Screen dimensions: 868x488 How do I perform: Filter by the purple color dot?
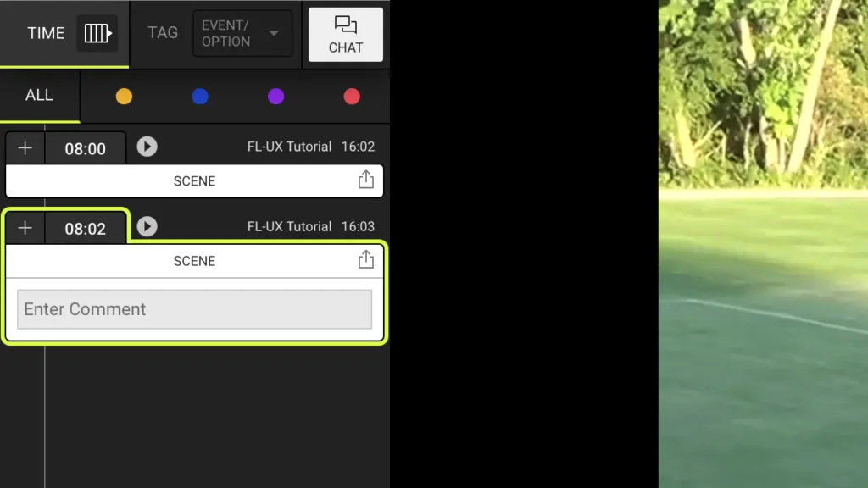pyautogui.click(x=275, y=97)
